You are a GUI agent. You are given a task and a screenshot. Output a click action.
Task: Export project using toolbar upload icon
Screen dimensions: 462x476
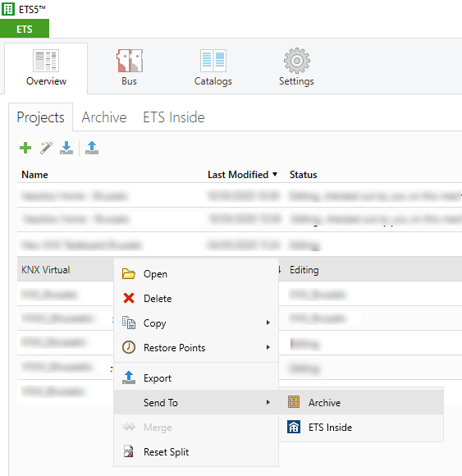click(x=92, y=148)
